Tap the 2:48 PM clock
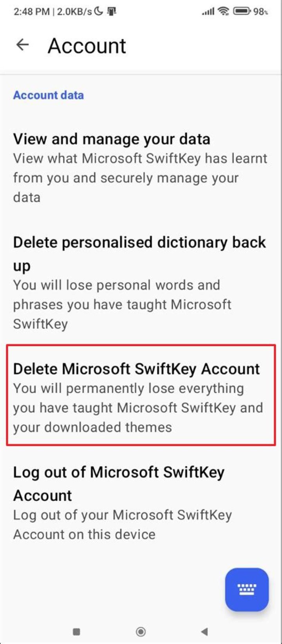This screenshot has height=644, width=282. coord(31,11)
